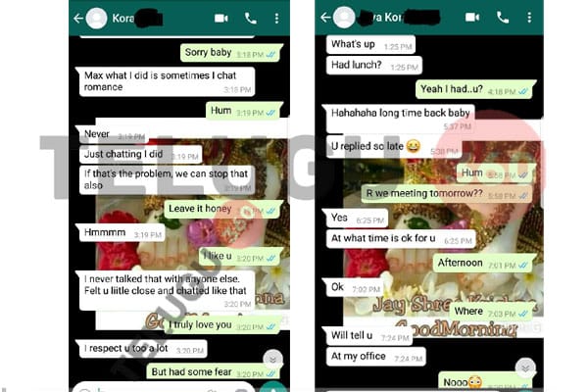Open three-dot menu in right chat
Image resolution: width=588 pixels, height=392 pixels.
point(529,18)
